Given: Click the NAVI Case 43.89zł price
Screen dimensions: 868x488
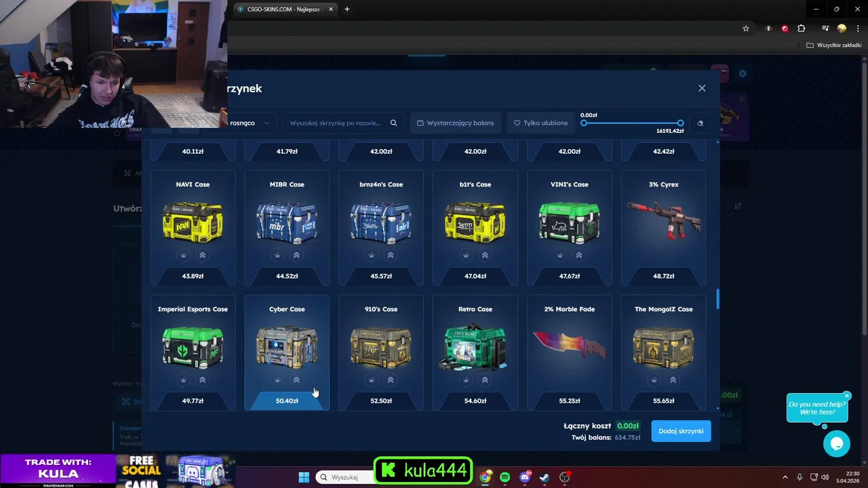Looking at the screenshot, I should pyautogui.click(x=193, y=277).
